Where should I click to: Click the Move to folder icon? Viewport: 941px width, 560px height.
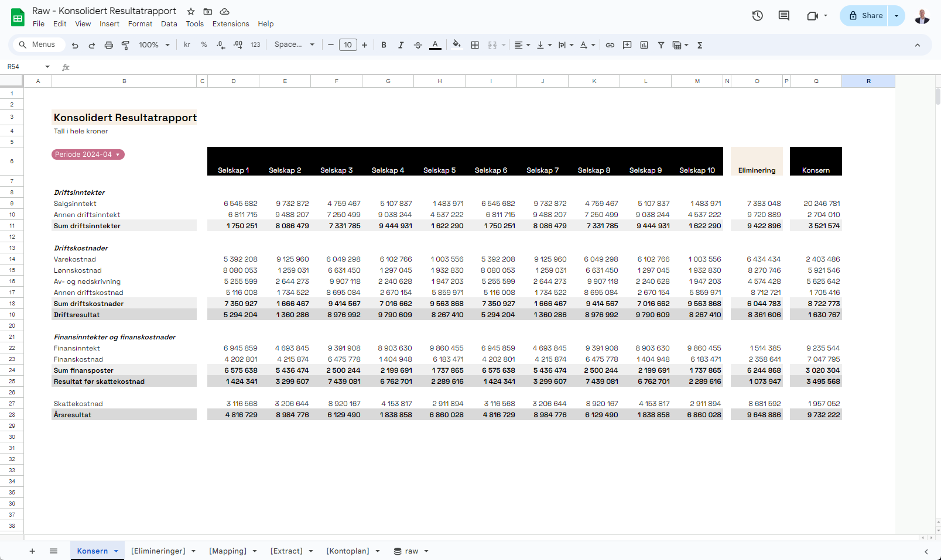(208, 11)
